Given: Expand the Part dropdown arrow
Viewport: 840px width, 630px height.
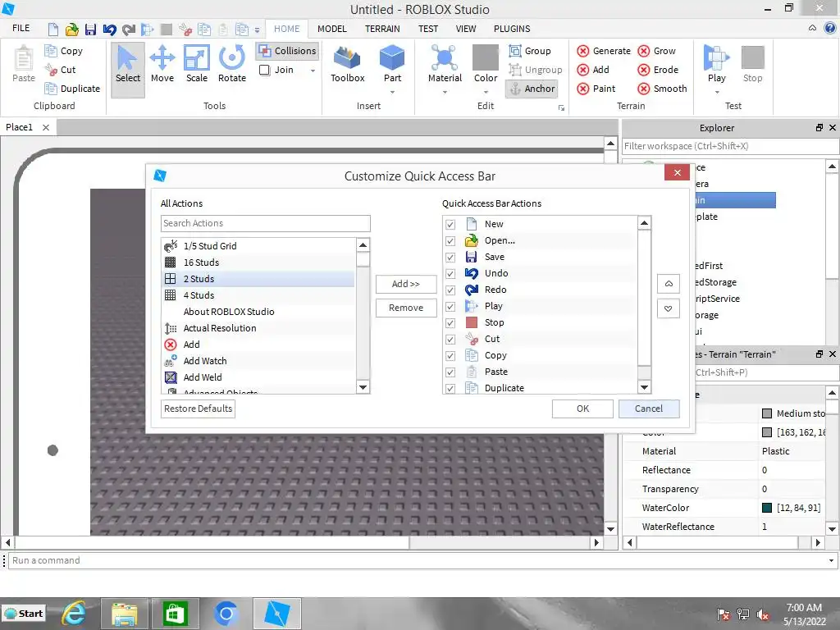Looking at the screenshot, I should click(392, 92).
